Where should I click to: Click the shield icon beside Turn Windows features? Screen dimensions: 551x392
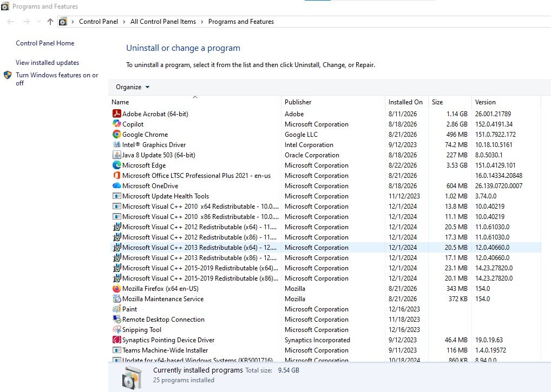[8, 75]
